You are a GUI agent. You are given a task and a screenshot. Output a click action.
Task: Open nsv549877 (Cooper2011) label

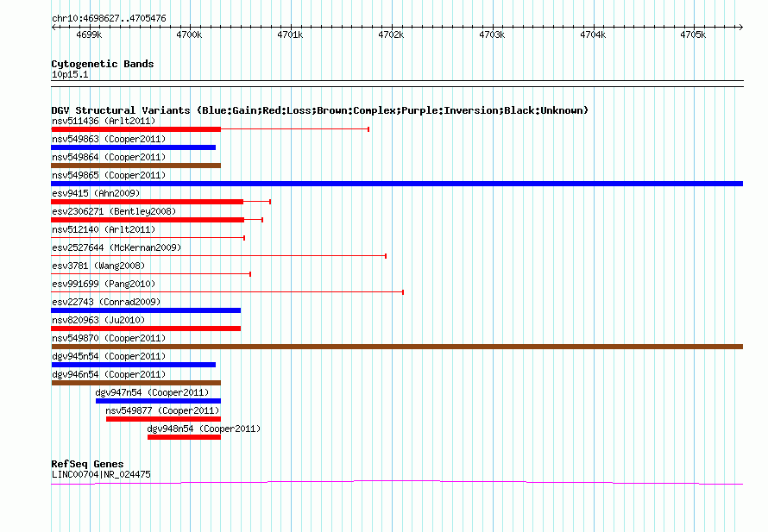click(162, 410)
